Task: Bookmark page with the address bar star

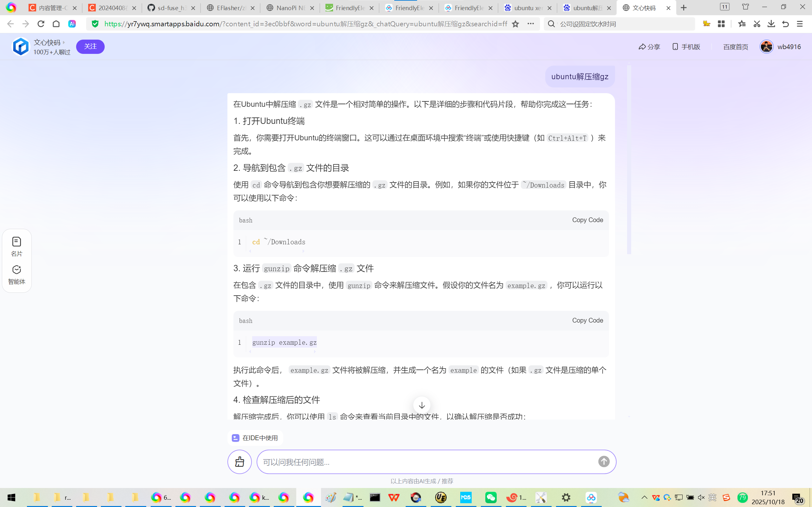Action: coord(515,24)
